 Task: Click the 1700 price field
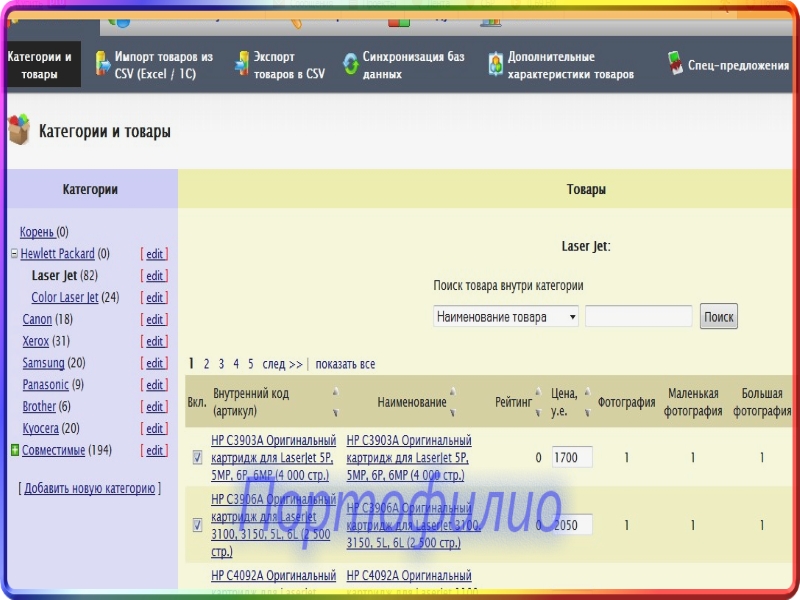click(x=572, y=457)
